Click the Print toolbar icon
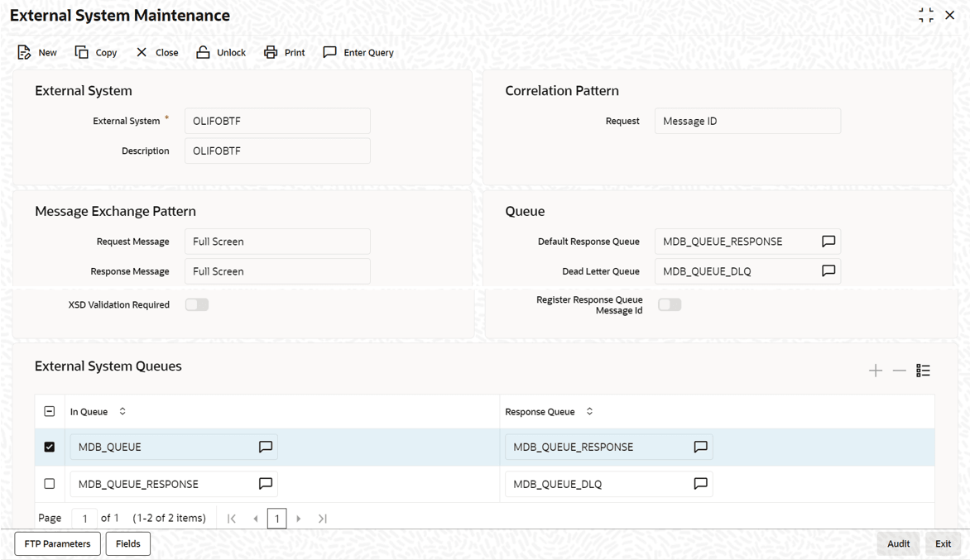 [271, 52]
